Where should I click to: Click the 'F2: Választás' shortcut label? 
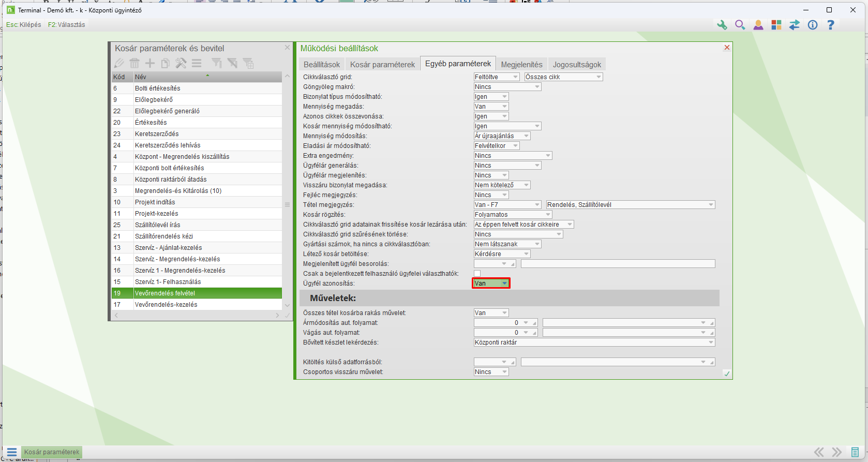[67, 25]
